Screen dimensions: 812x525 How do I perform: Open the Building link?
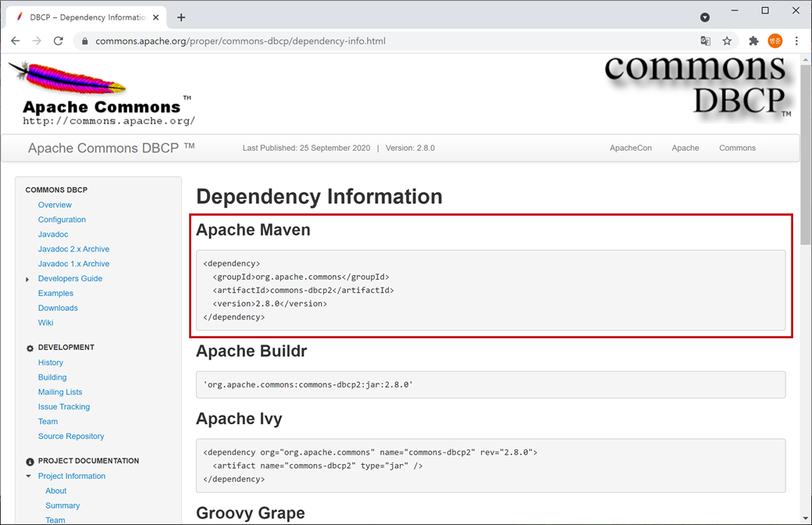pyautogui.click(x=52, y=377)
